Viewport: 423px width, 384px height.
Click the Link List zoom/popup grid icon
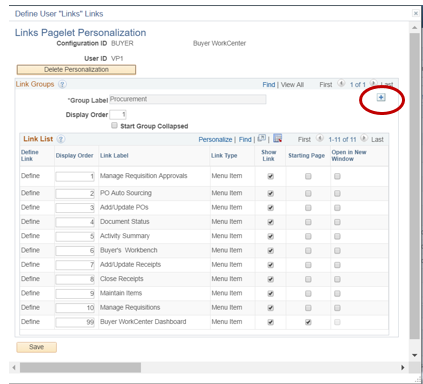[x=262, y=138]
